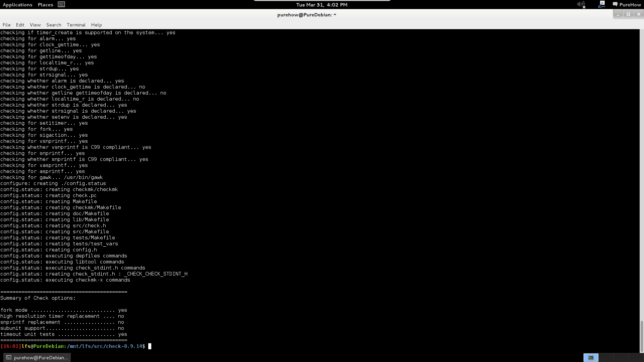Open the File menu
This screenshot has height=362, width=644.
pos(6,25)
